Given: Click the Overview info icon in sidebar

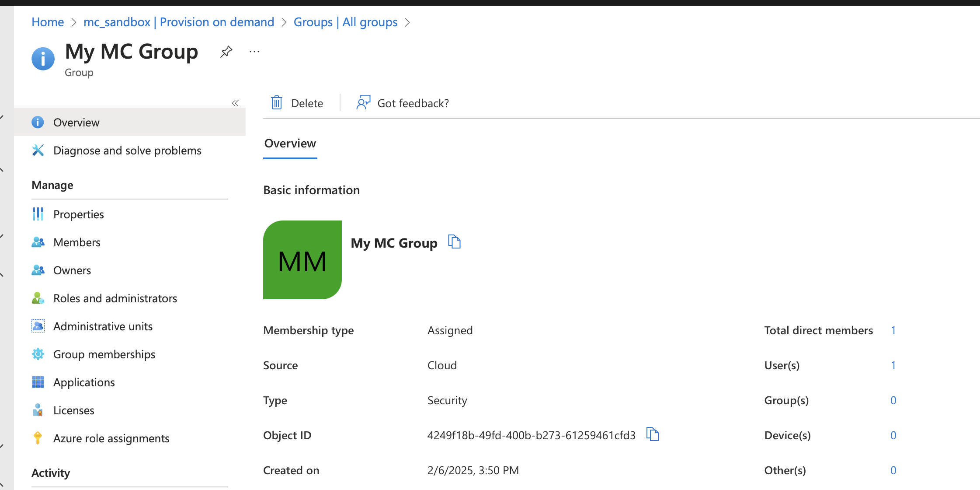Looking at the screenshot, I should (x=38, y=122).
